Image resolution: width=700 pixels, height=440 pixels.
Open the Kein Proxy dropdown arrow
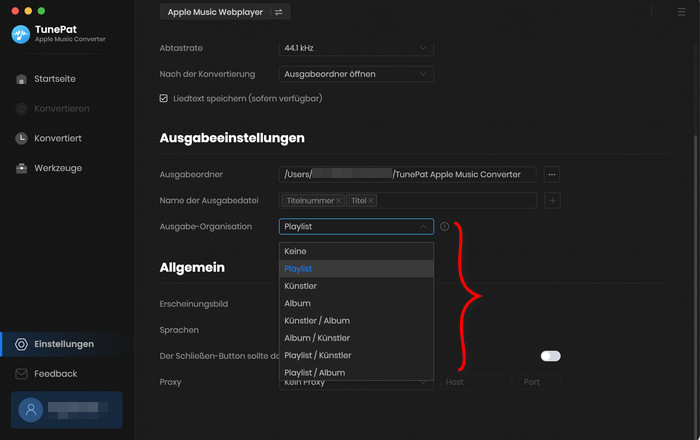click(423, 382)
